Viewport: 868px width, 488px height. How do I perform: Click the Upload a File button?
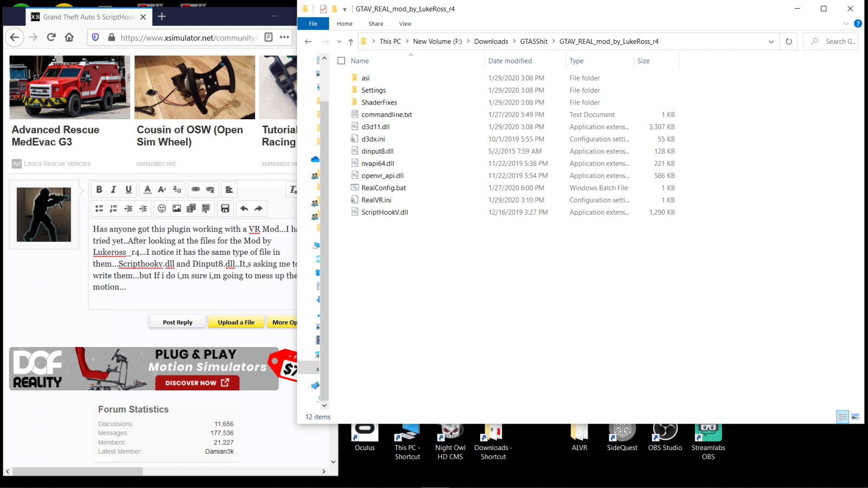236,322
